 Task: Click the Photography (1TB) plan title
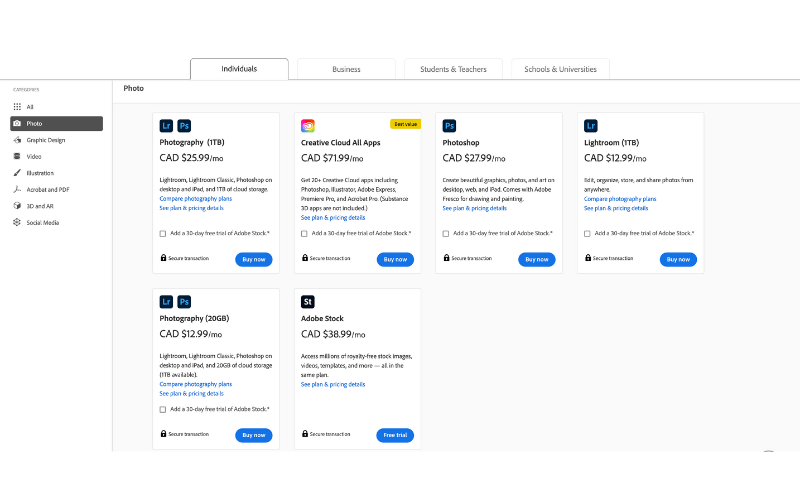pyautogui.click(x=192, y=142)
